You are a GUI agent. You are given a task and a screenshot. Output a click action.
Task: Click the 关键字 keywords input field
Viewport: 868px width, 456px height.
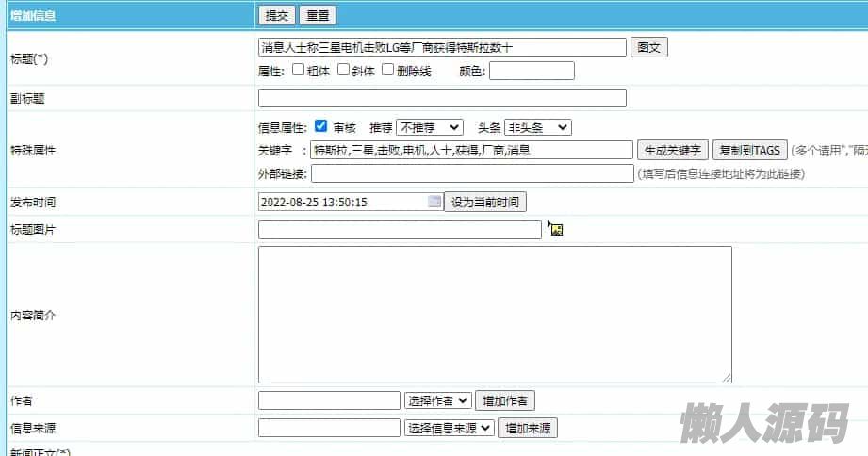pyautogui.click(x=471, y=150)
